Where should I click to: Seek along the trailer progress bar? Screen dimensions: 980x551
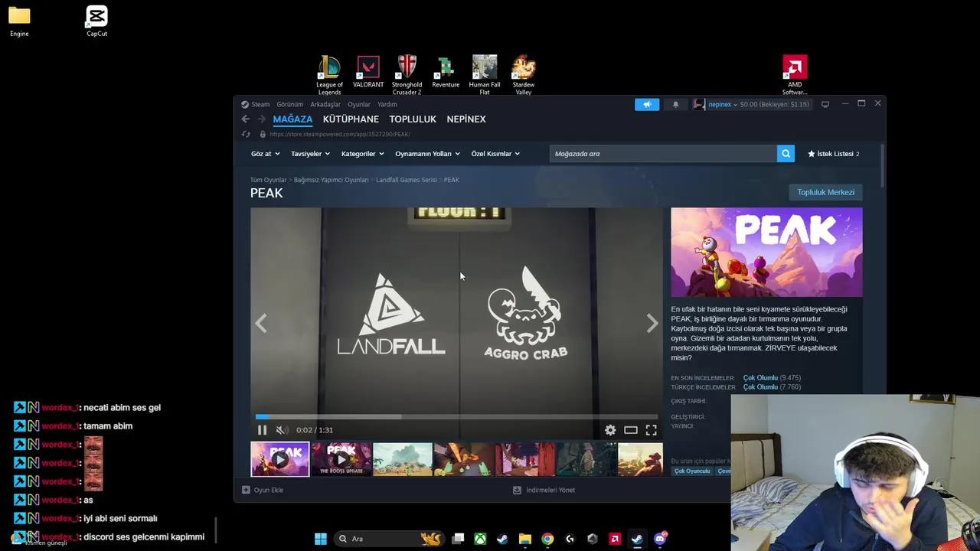pos(456,417)
